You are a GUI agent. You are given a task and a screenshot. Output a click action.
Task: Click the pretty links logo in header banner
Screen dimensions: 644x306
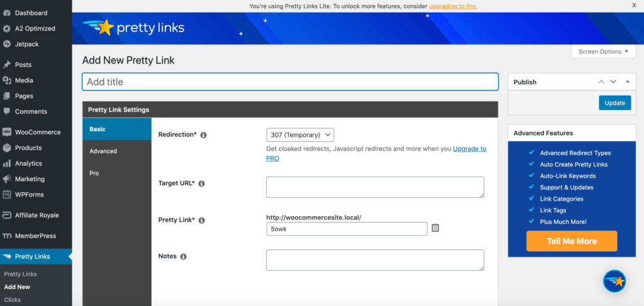[133, 28]
